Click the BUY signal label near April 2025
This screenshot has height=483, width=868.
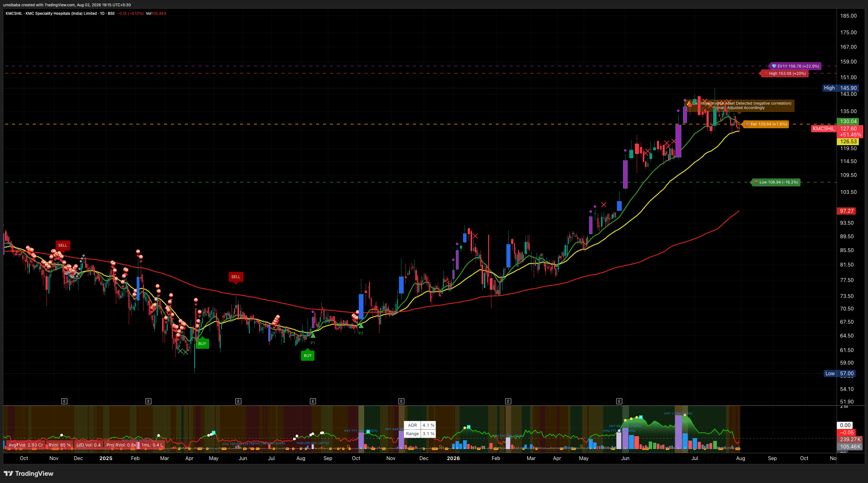coord(202,344)
